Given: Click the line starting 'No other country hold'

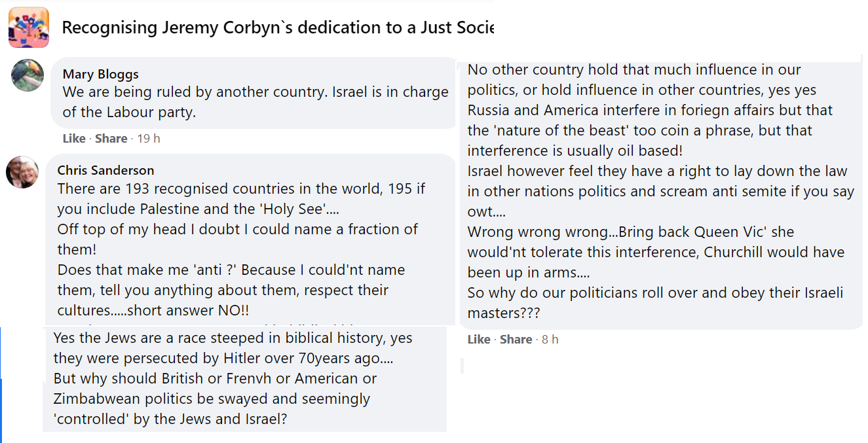Looking at the screenshot, I should 634,70.
